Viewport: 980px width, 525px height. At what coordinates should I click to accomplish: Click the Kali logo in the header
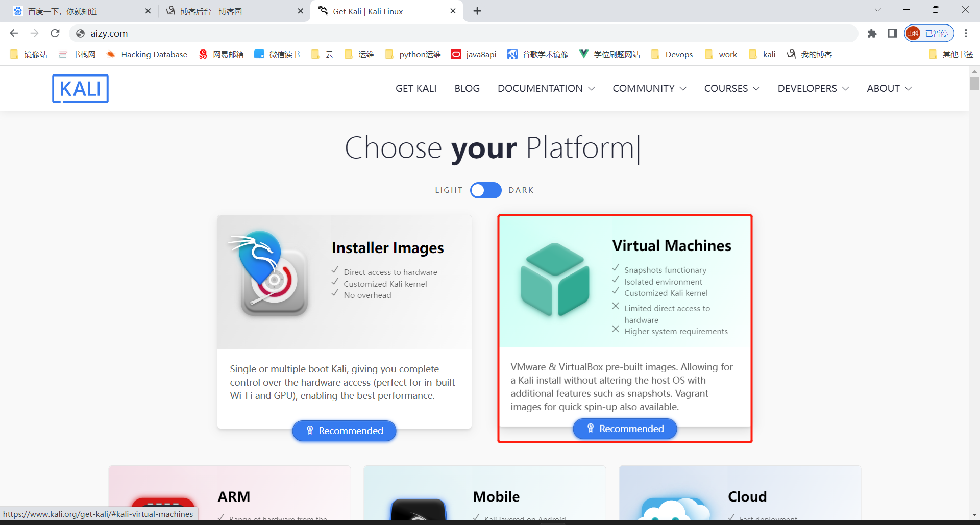point(80,89)
